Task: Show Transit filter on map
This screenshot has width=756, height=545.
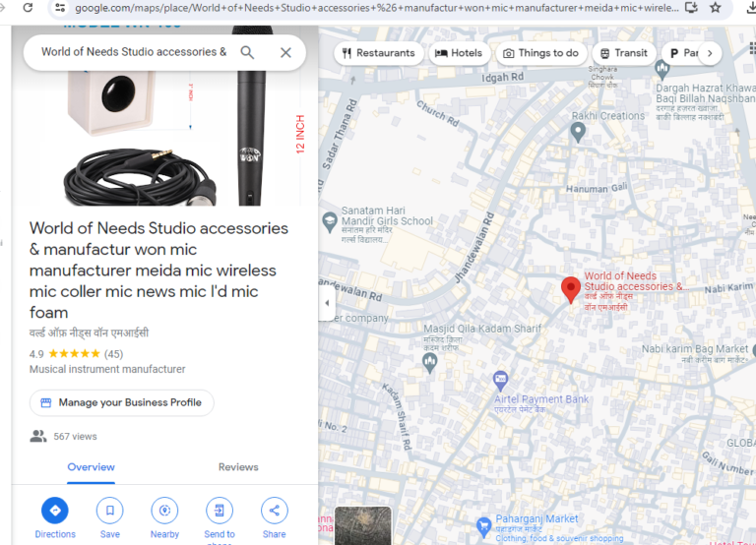Action: pos(622,53)
